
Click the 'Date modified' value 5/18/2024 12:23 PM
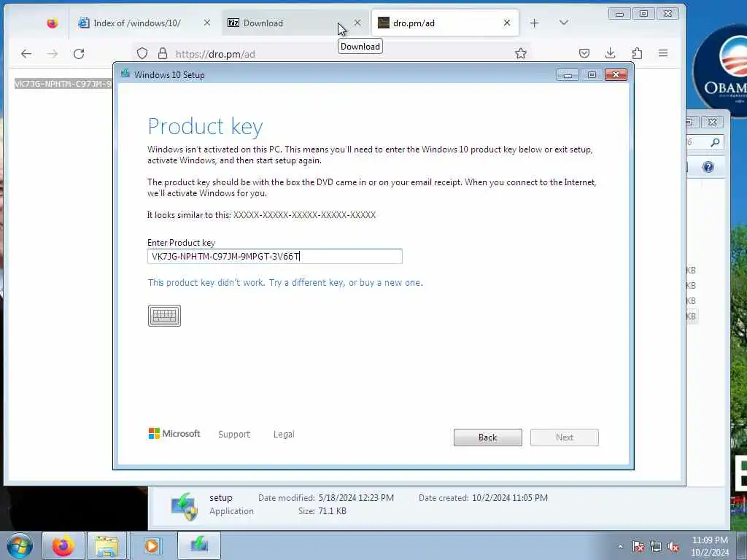[x=356, y=497]
